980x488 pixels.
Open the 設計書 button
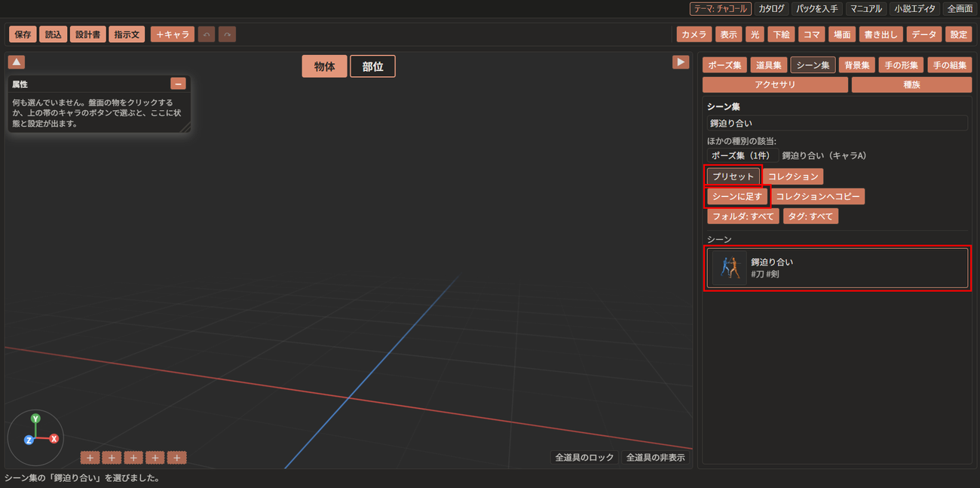pos(87,35)
